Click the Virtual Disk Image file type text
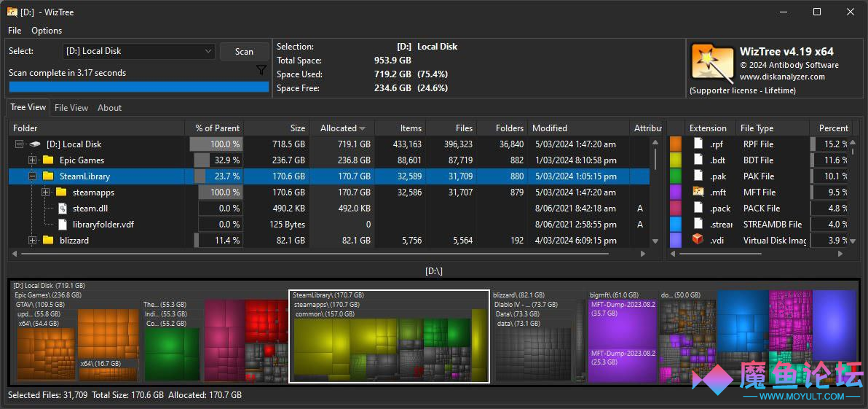 (775, 241)
